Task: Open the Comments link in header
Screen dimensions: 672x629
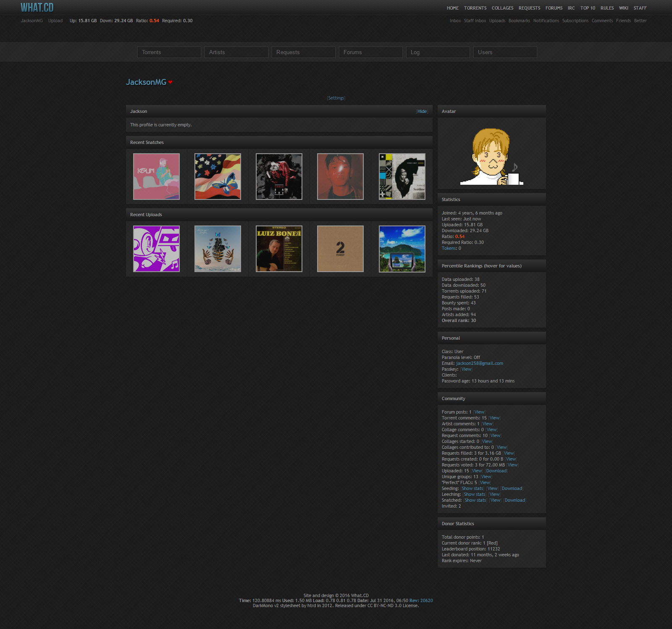Action: click(602, 21)
